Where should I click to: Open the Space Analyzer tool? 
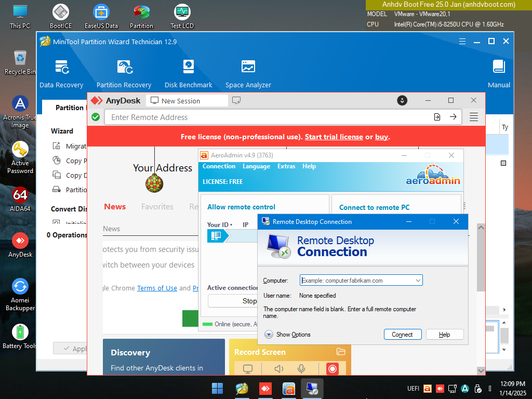point(248,73)
